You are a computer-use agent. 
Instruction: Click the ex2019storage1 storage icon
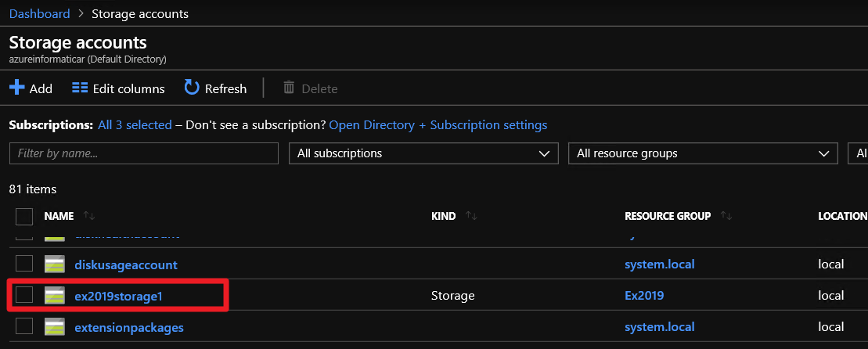(x=54, y=295)
